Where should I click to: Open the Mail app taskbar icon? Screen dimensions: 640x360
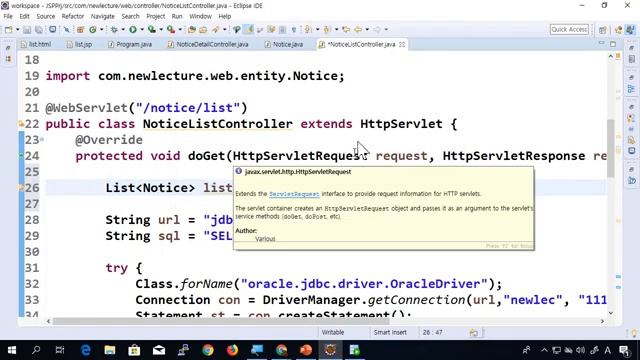pyautogui.click(x=159, y=350)
